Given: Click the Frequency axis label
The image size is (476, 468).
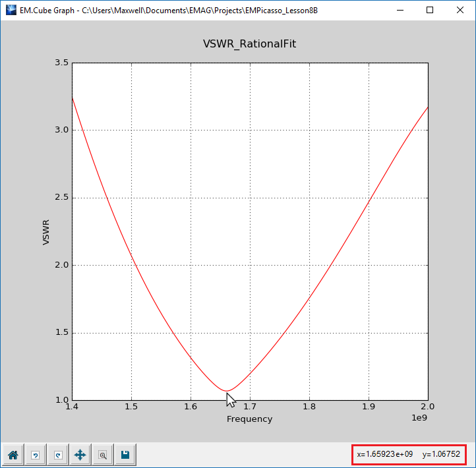Looking at the screenshot, I should coord(249,419).
